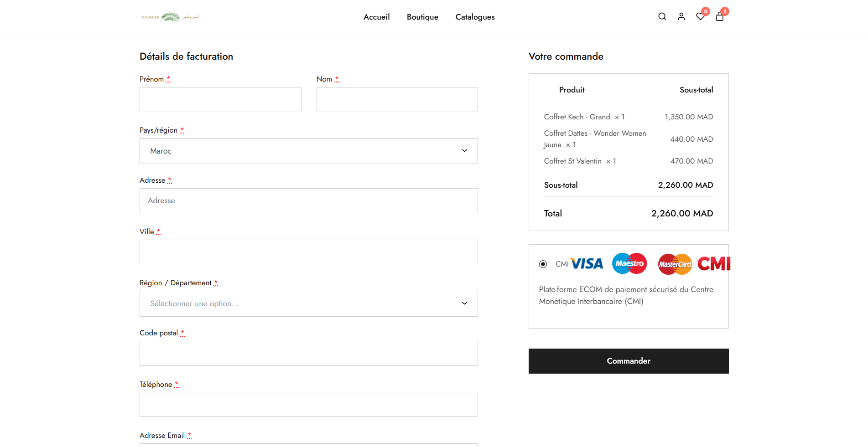Open the Boutique menu item
The height and width of the screenshot is (447, 868).
(422, 17)
